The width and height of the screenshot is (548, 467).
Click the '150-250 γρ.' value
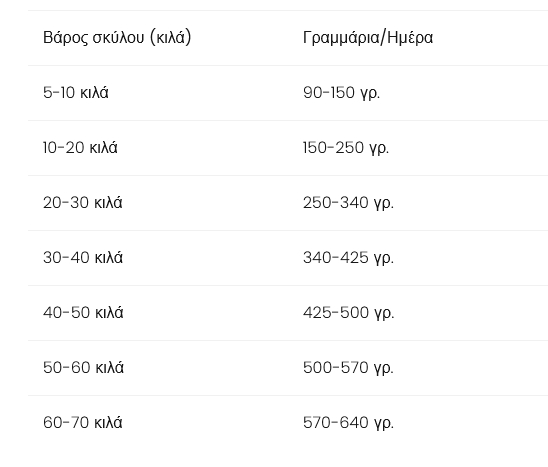(346, 148)
